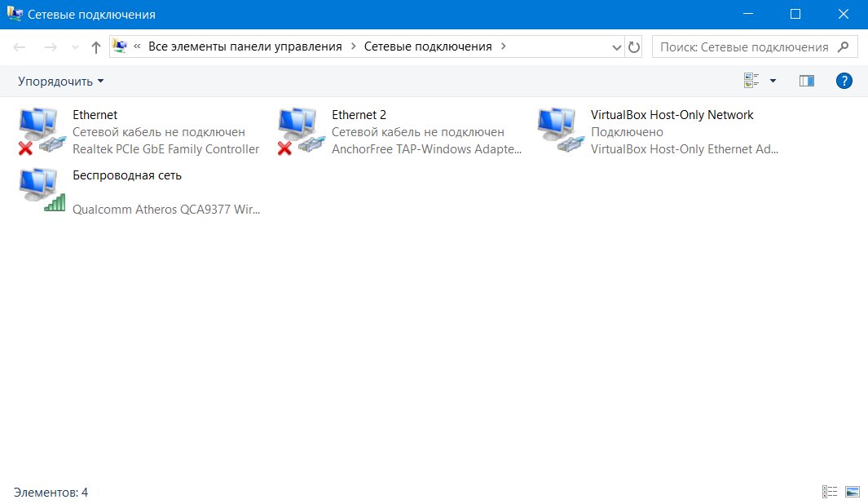Switch to large icons view in status bar
The width and height of the screenshot is (868, 504).
tap(853, 491)
